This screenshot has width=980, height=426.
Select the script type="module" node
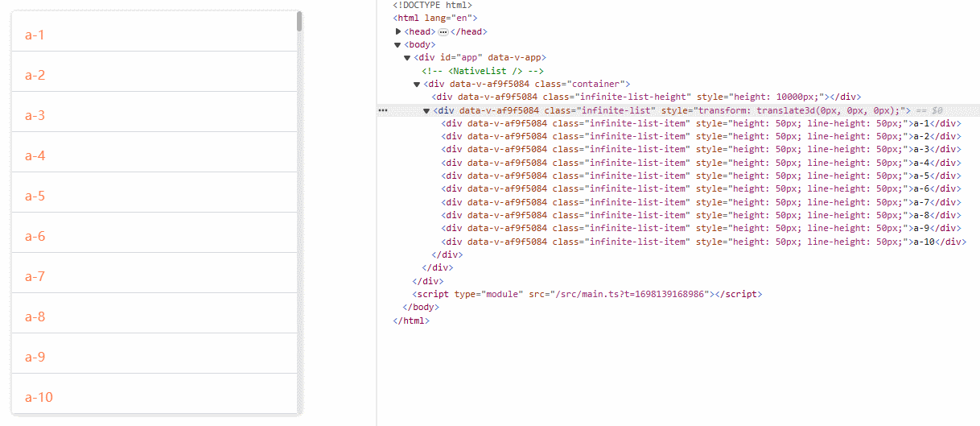click(587, 294)
